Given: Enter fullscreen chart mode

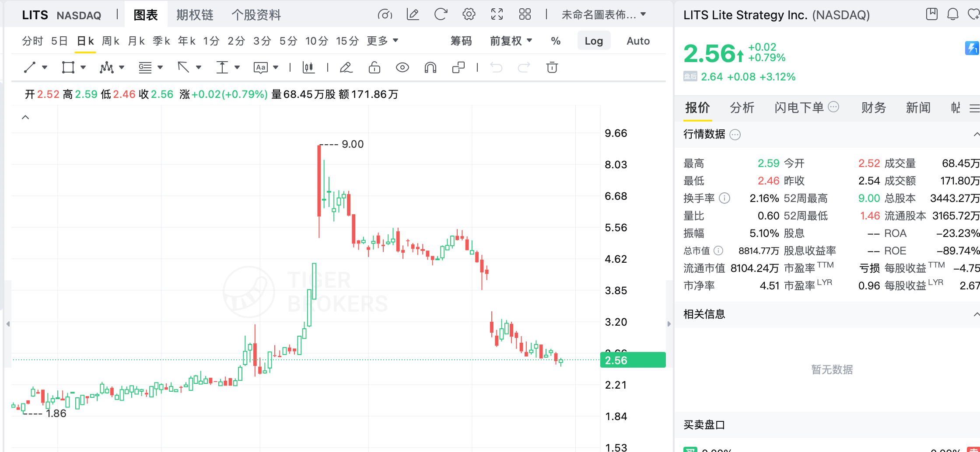Looking at the screenshot, I should click(x=497, y=14).
